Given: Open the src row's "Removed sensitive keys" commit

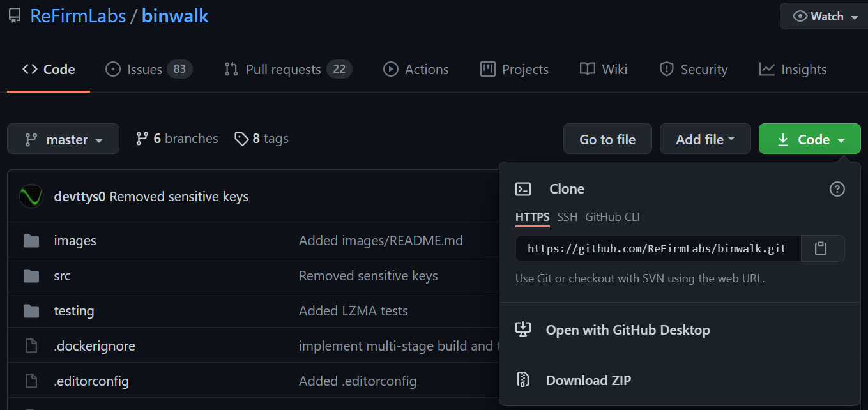Looking at the screenshot, I should tap(369, 276).
